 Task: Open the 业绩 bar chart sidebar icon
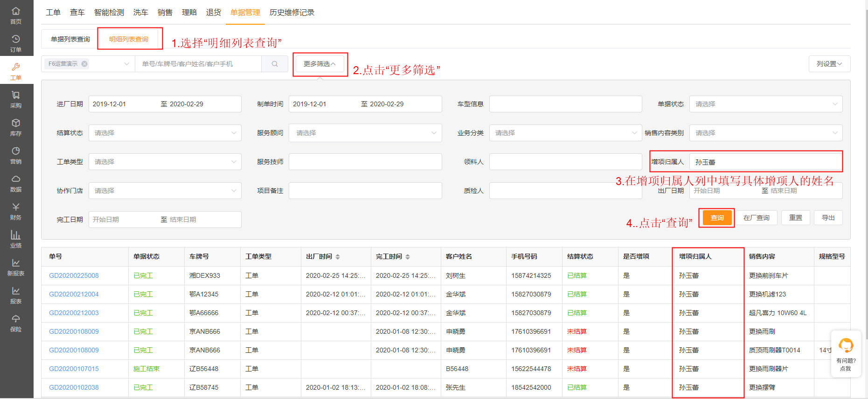pos(16,239)
